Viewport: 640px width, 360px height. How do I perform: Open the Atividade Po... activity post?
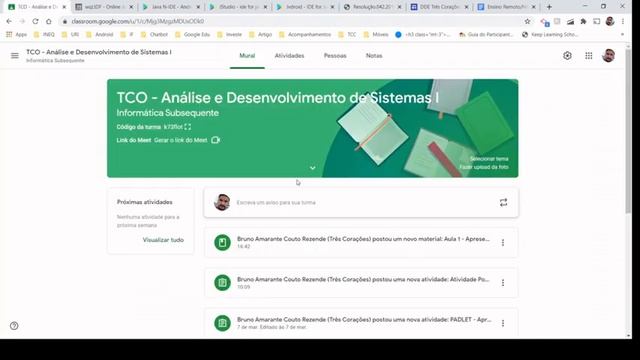361,283
